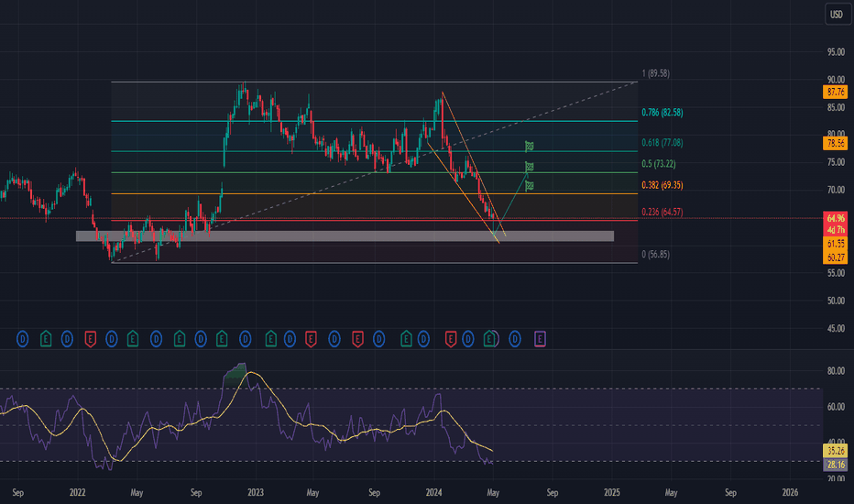Click the orange 78.56 price tag
Screen dimensions: 854x504
tap(835, 143)
